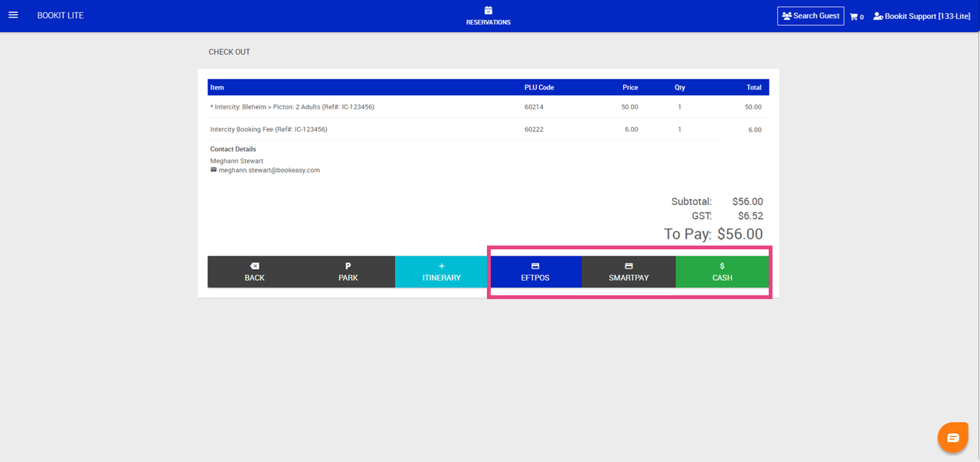This screenshot has height=462, width=980.
Task: Park the booking with PARK button
Action: (x=348, y=272)
